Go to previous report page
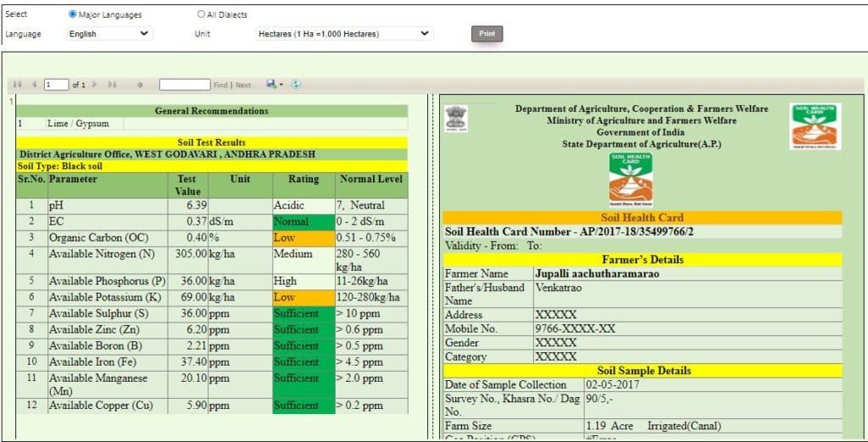Viewport: 868px width, 442px height. click(x=34, y=84)
